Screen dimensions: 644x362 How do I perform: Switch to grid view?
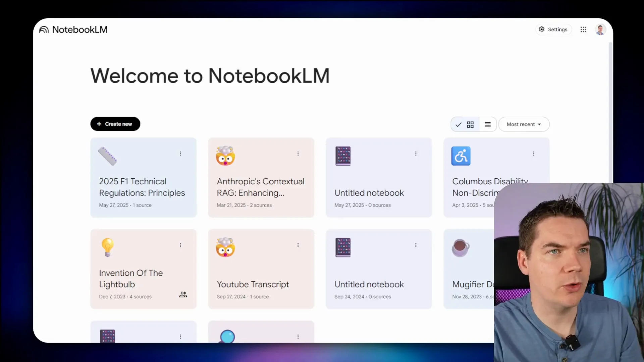pyautogui.click(x=465, y=125)
